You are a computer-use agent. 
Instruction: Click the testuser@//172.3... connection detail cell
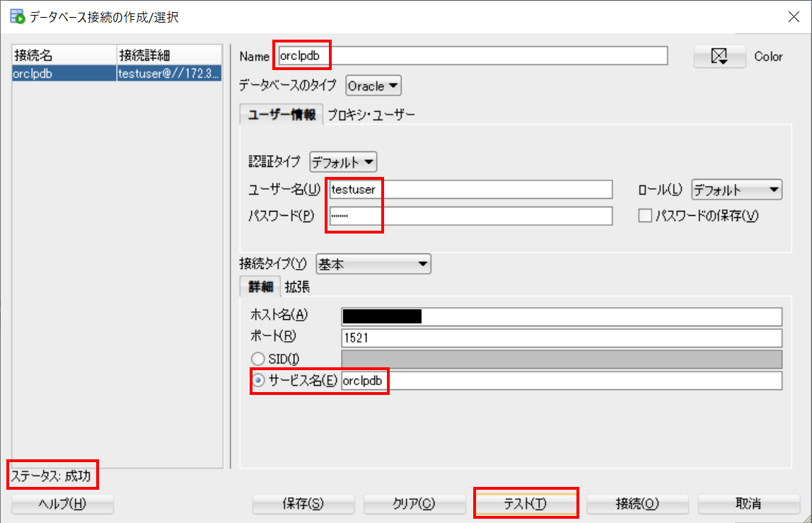coord(169,74)
